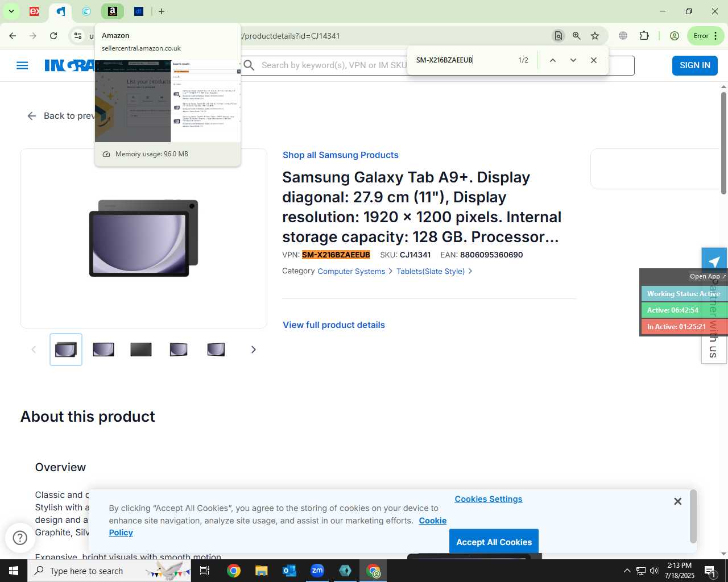Open Outlook from the taskbar
The image size is (728, 582).
(x=289, y=571)
